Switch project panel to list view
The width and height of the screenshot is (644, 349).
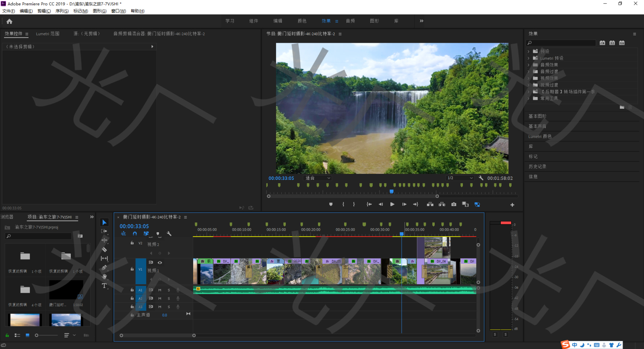(17, 335)
